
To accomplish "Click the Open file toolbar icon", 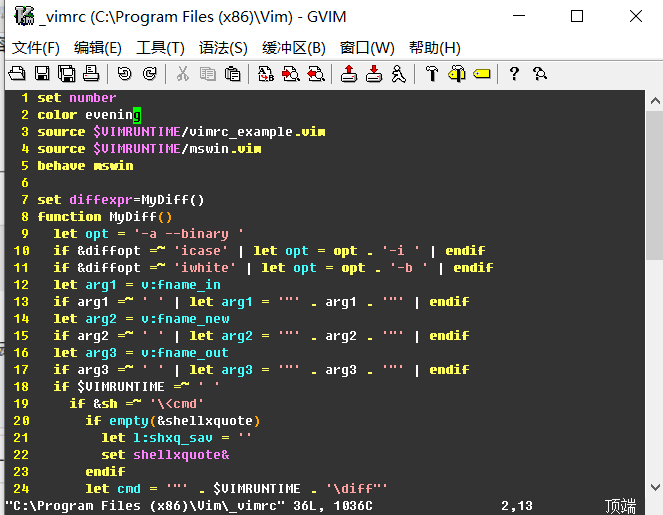I will point(17,74).
